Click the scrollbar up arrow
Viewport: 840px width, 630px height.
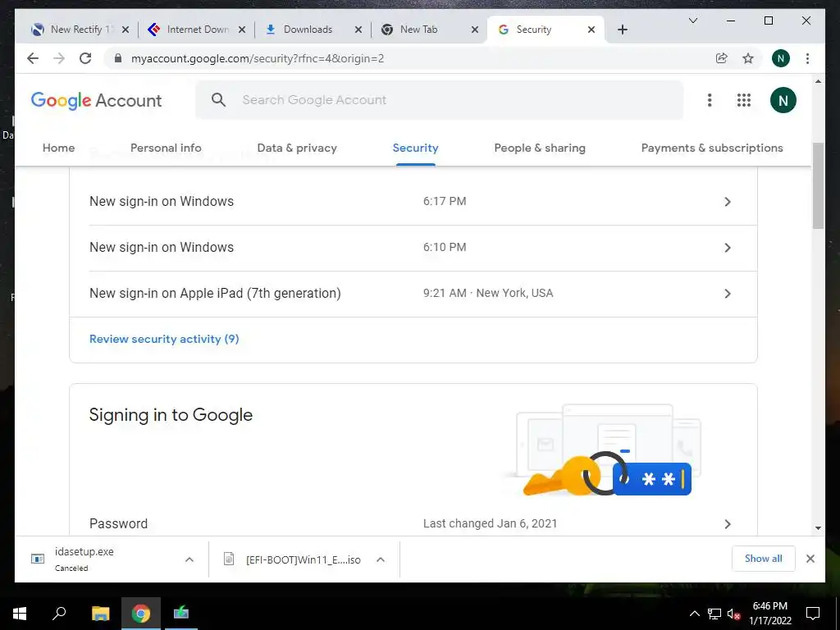click(818, 81)
